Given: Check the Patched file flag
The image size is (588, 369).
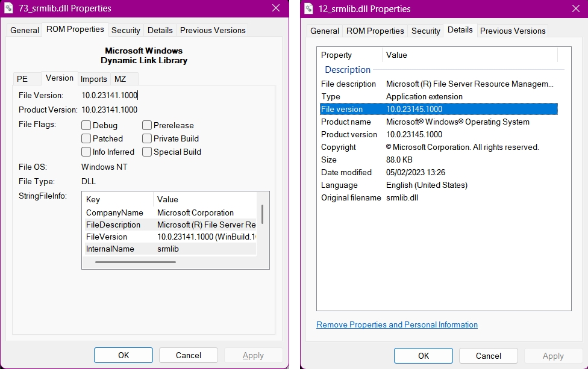Looking at the screenshot, I should click(x=86, y=138).
